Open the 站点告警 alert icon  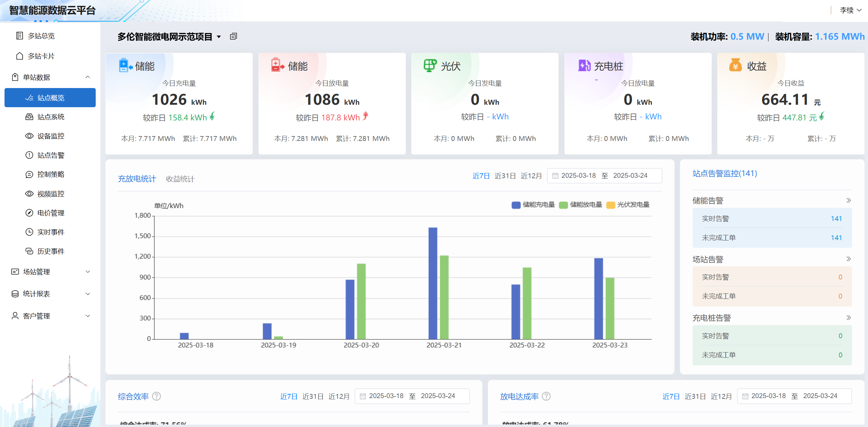coord(29,155)
